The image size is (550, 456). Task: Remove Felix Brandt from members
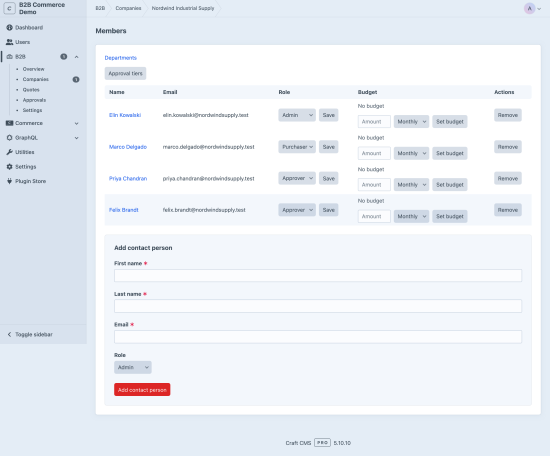point(508,210)
